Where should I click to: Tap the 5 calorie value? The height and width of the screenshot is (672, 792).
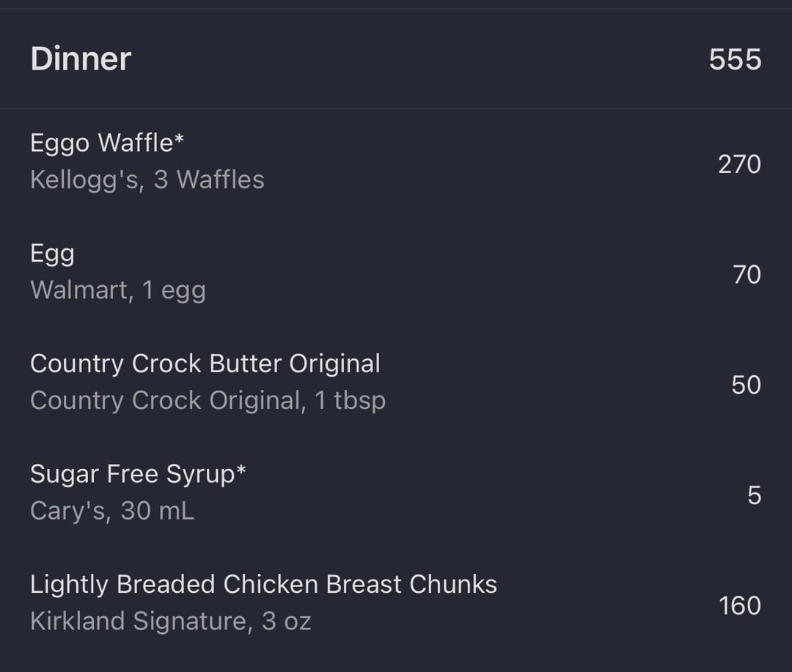click(x=754, y=495)
